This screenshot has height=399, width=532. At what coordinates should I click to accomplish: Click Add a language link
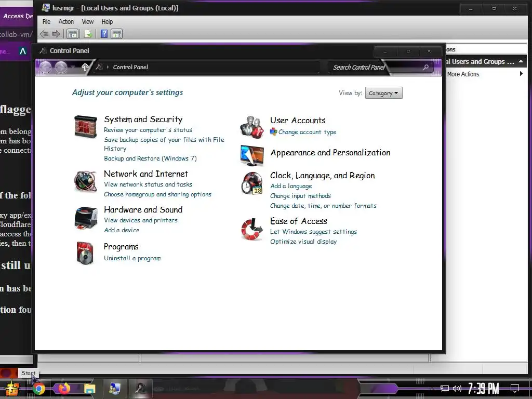tap(291, 186)
